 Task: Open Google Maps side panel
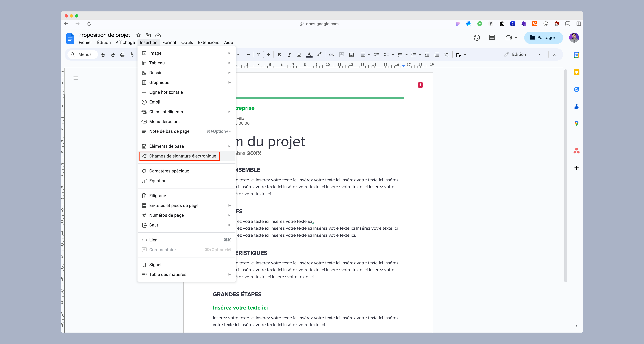tap(576, 123)
